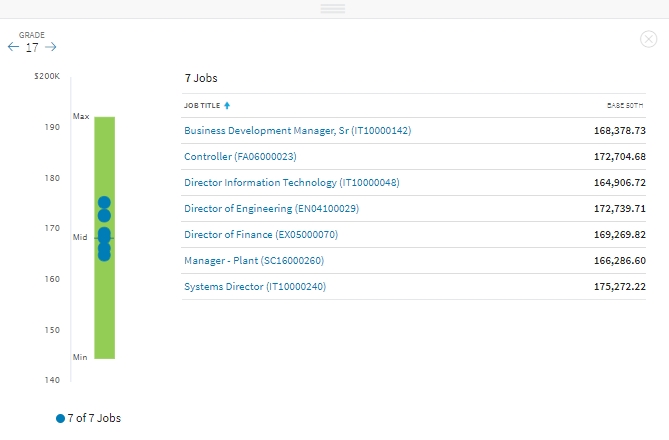Image resolution: width=669 pixels, height=440 pixels.
Task: Go to previous grade with left arrow
Action: point(13,47)
